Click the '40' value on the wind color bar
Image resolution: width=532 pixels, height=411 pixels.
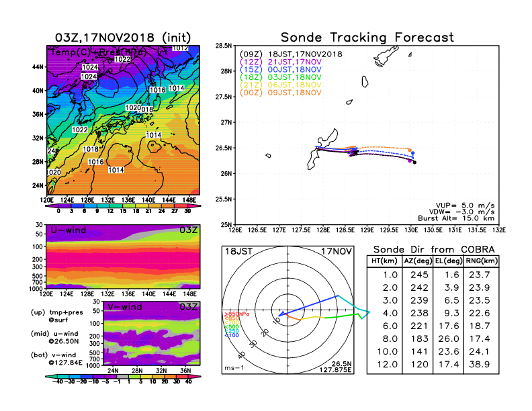point(189,381)
